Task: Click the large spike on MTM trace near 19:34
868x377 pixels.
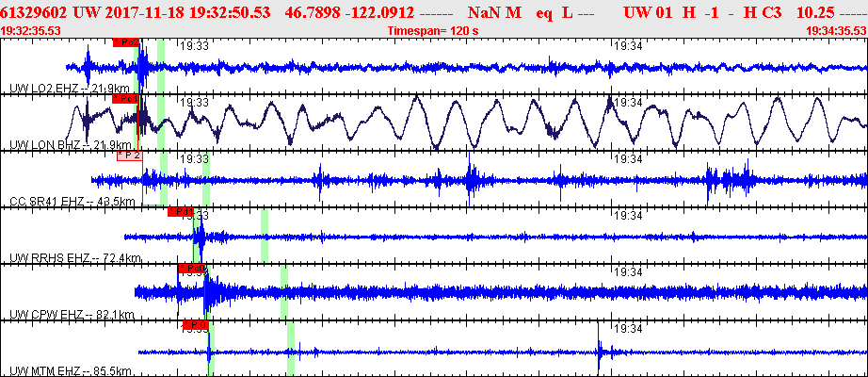Action: click(599, 350)
